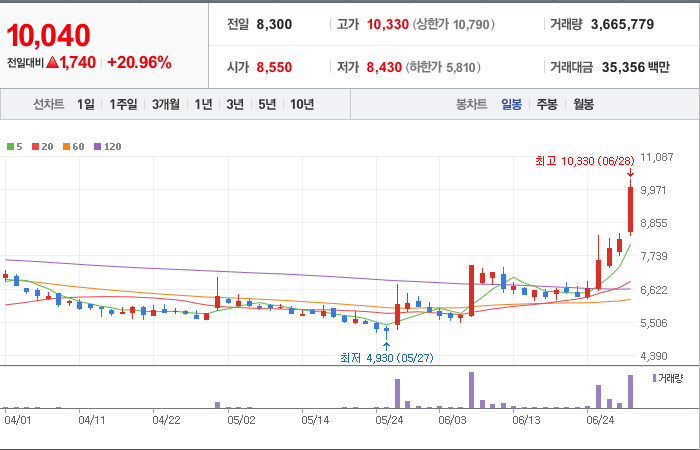The height and width of the screenshot is (450, 700).
Task: Click the 상한가 10,790 text
Action: tap(453, 24)
